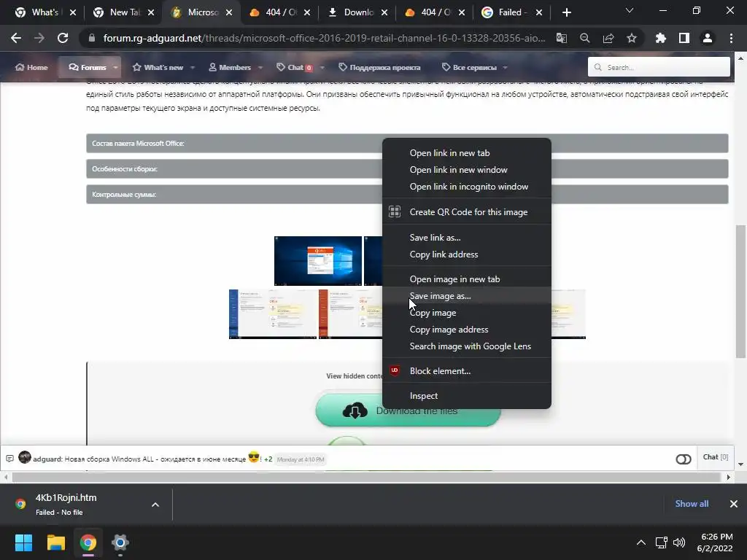Open options chevron for 4Kb1Rojni.htm download

click(155, 505)
